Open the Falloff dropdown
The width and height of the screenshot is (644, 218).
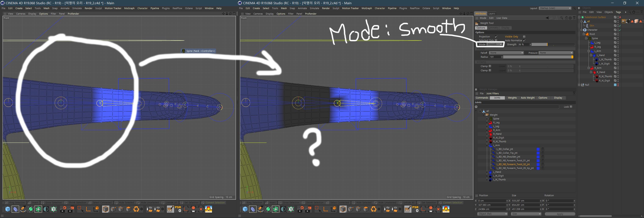tap(506, 53)
